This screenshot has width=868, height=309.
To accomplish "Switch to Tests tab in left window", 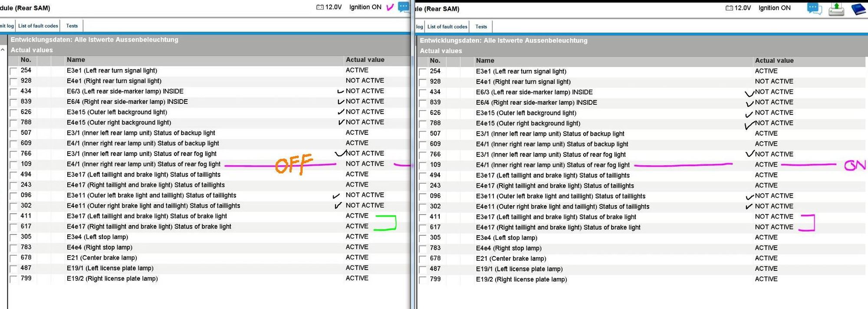I will (x=72, y=26).
